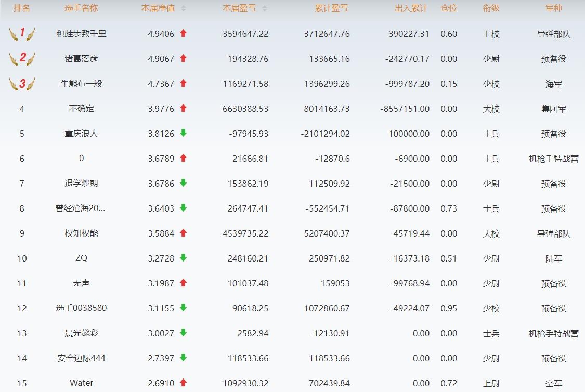585x392 pixels.
Task: Sort by 本届盈亏 using sort arrows
Action: pos(265,9)
